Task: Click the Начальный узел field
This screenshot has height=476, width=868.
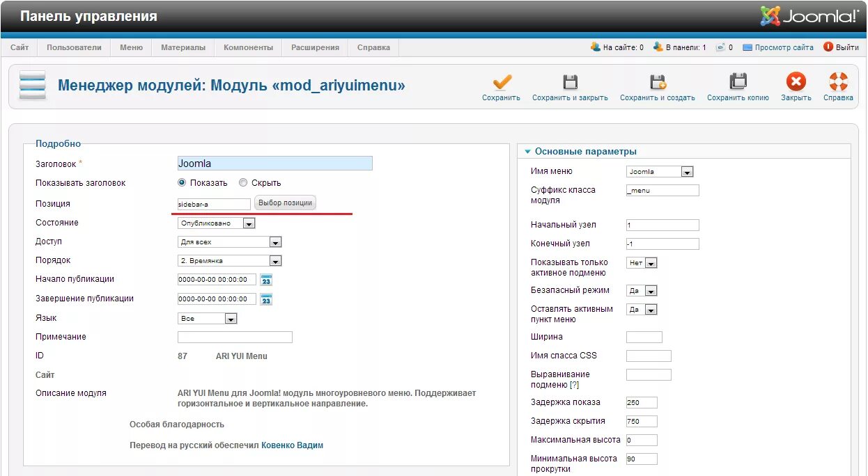Action: [x=662, y=225]
